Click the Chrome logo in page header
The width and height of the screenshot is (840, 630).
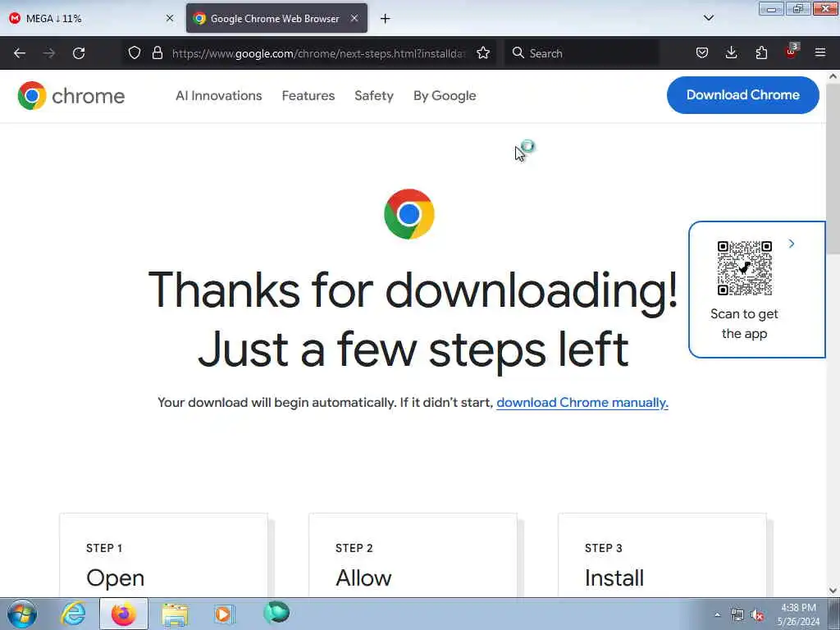pyautogui.click(x=32, y=96)
